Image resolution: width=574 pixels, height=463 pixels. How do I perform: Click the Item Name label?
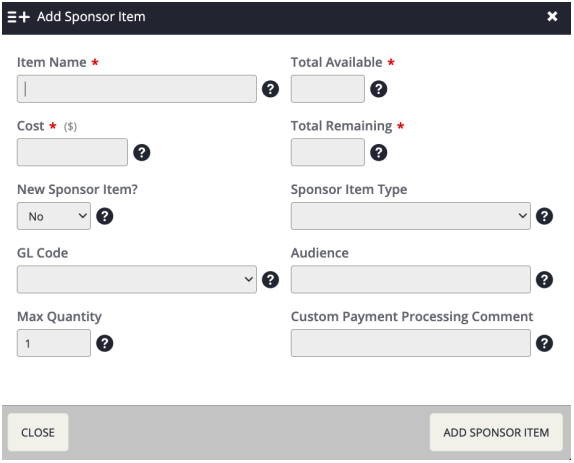pos(52,62)
